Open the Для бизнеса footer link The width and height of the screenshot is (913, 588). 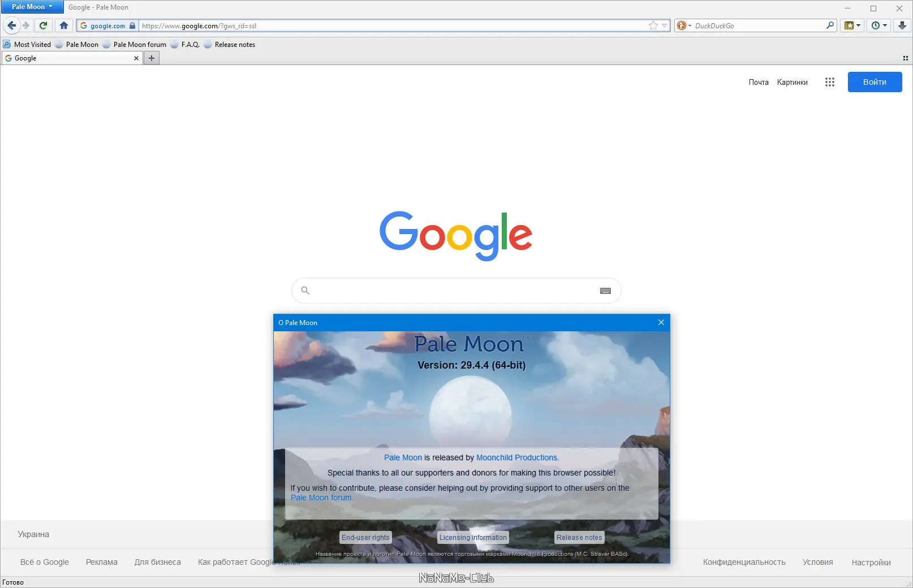pyautogui.click(x=158, y=562)
